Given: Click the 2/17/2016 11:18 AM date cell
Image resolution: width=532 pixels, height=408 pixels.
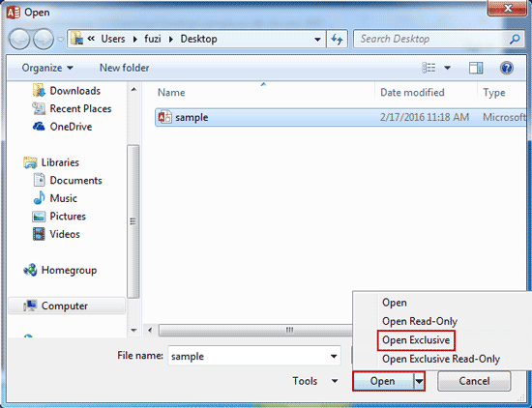Looking at the screenshot, I should click(x=425, y=117).
